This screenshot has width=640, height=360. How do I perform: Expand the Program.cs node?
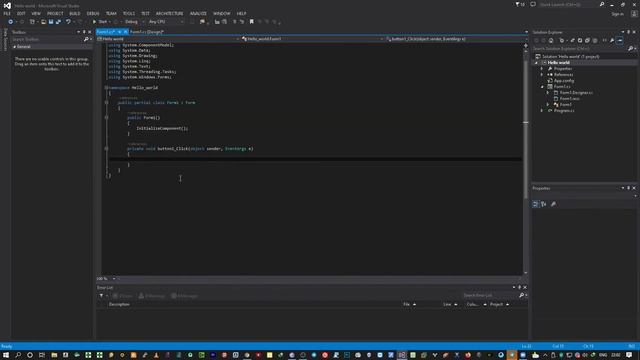pos(542,111)
